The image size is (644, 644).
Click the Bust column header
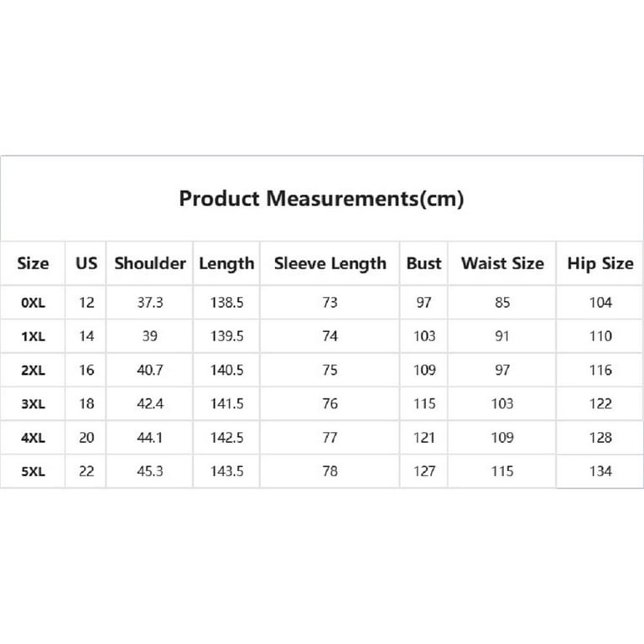tap(423, 263)
